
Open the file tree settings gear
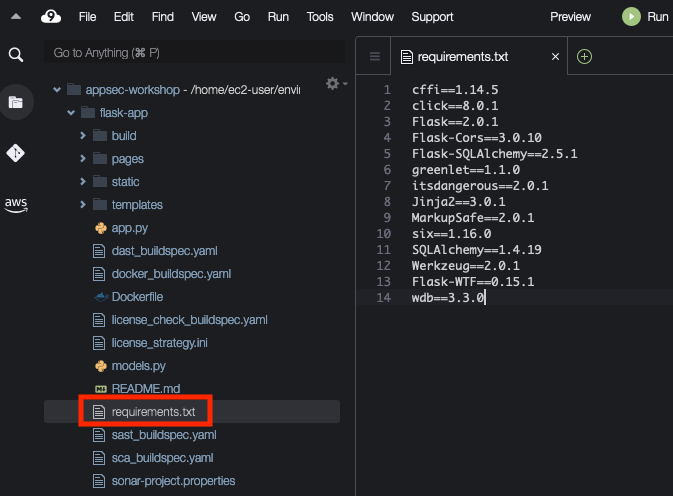point(333,83)
